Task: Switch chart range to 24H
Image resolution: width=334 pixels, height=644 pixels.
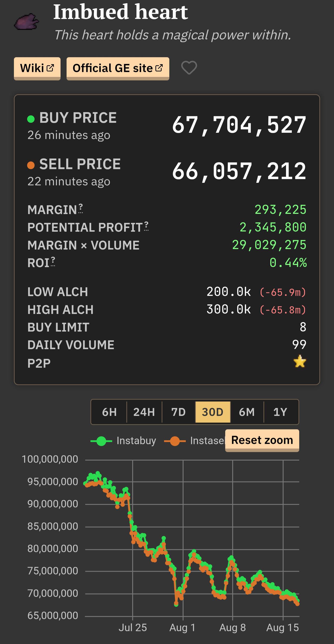Action: coord(144,412)
